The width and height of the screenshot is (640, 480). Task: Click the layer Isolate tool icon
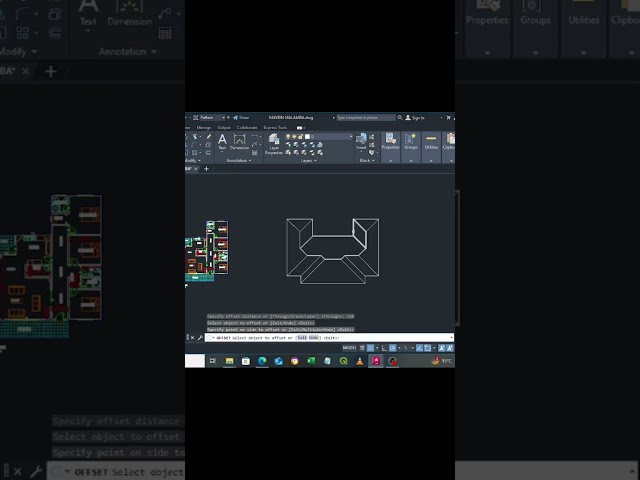pos(296,144)
